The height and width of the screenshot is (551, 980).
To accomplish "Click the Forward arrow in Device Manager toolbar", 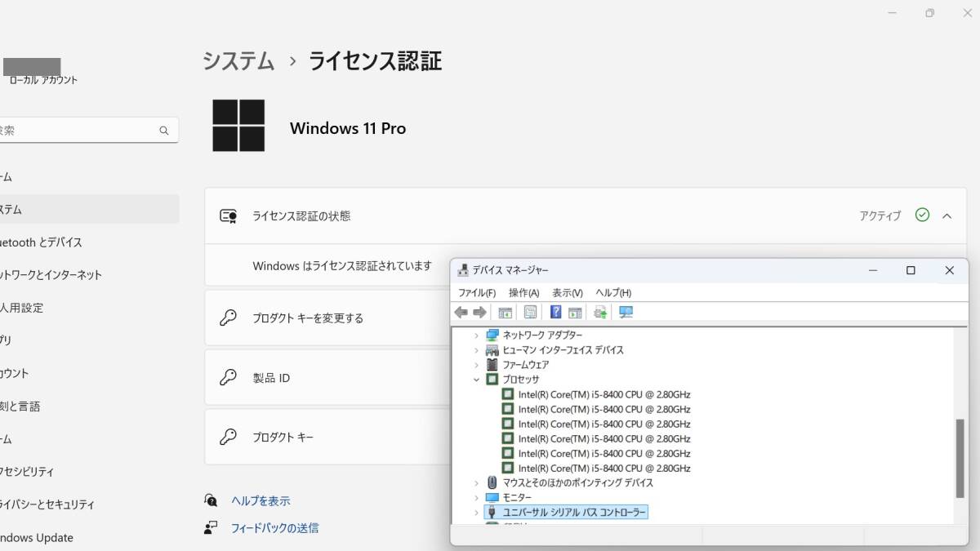I will (x=480, y=313).
